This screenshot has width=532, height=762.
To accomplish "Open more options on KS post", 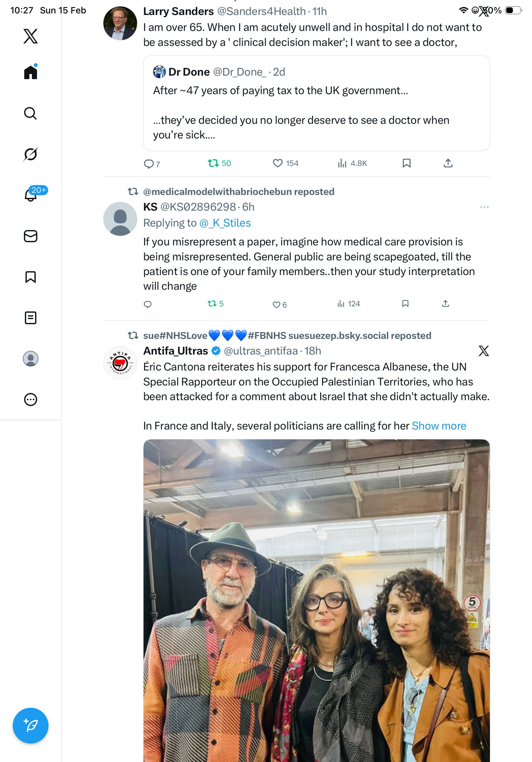I will tap(484, 207).
